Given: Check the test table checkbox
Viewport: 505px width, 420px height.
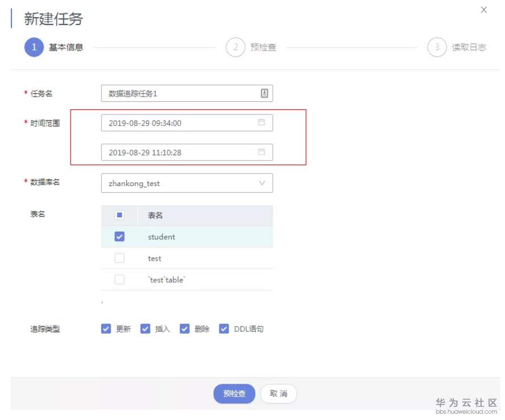Looking at the screenshot, I should [x=119, y=258].
